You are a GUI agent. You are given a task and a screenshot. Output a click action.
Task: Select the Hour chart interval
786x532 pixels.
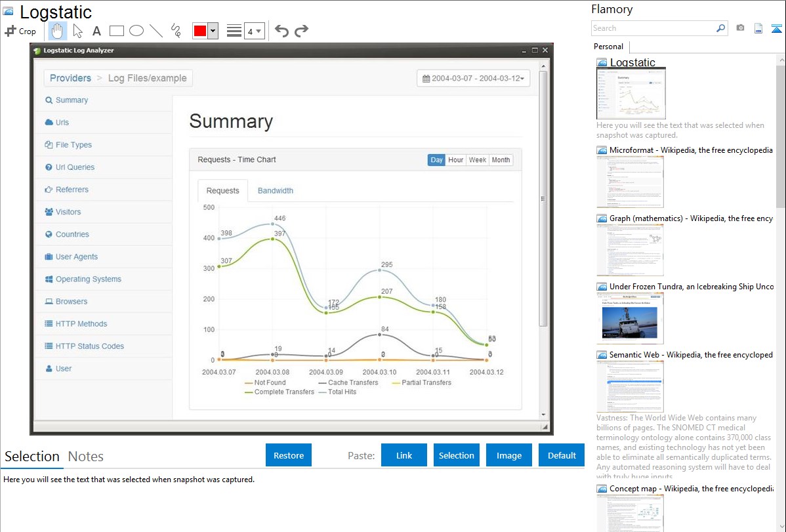[456, 160]
